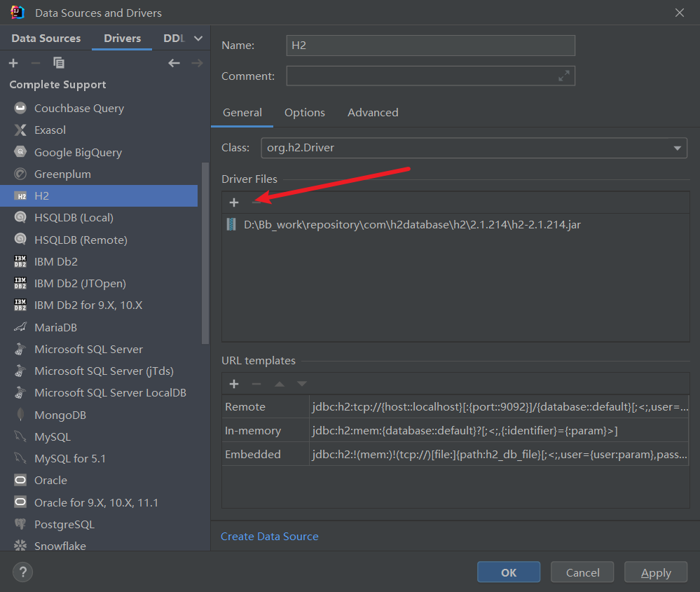Click the Exasol driver icon
The height and width of the screenshot is (592, 700).
pos(20,130)
